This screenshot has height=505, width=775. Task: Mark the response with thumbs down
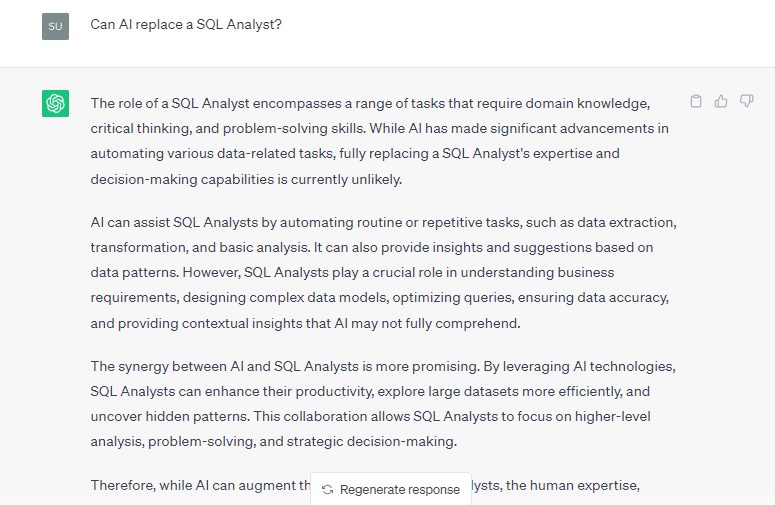click(x=746, y=101)
